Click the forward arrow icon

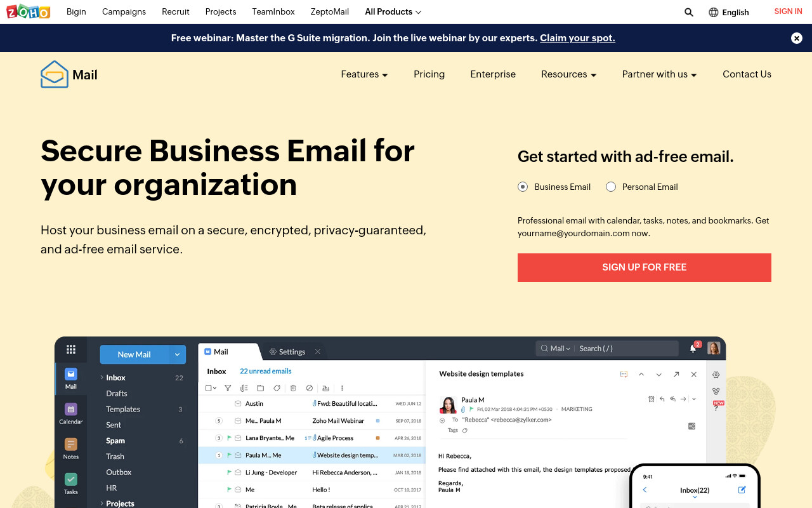click(x=683, y=399)
